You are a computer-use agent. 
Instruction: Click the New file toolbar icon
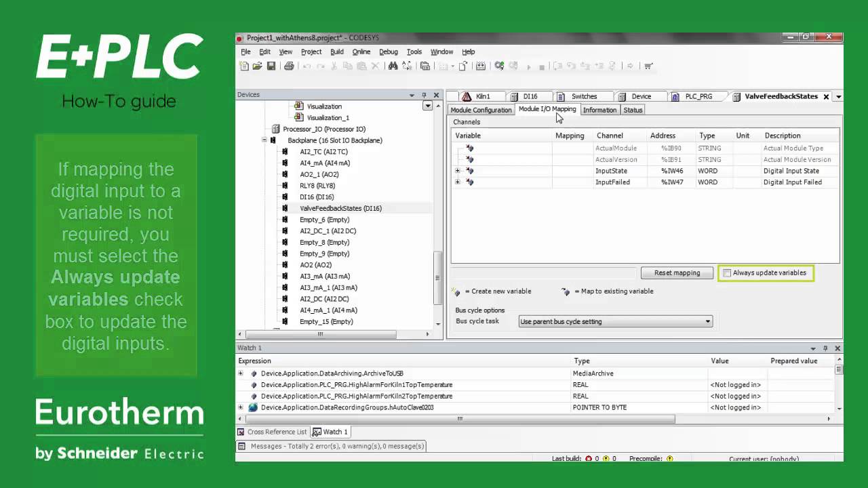pyautogui.click(x=244, y=66)
